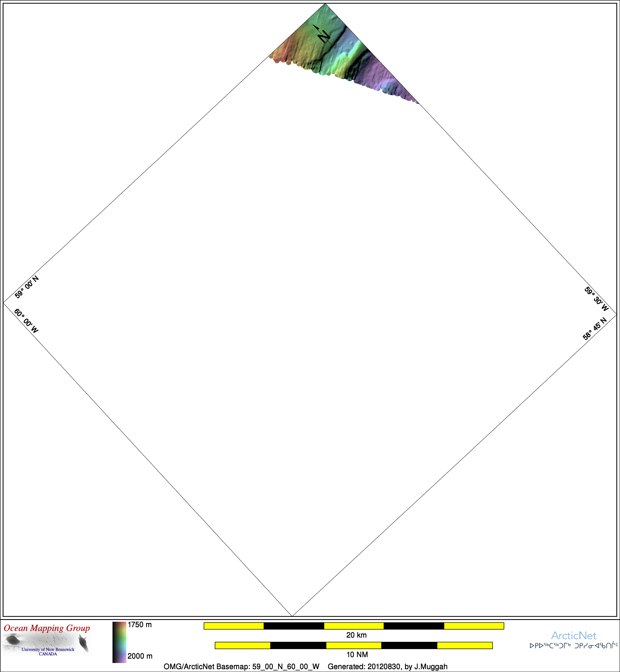Click the 59° 00' N latitude label

point(27,287)
